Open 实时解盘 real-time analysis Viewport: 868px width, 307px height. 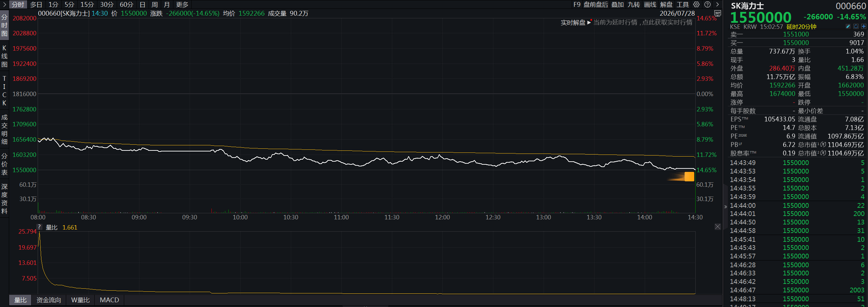[573, 22]
